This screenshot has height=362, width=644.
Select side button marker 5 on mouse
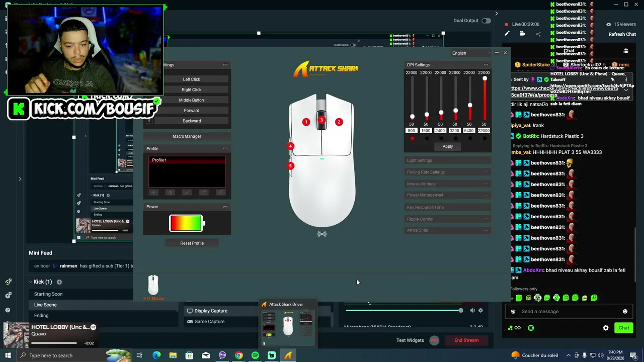pos(290,166)
